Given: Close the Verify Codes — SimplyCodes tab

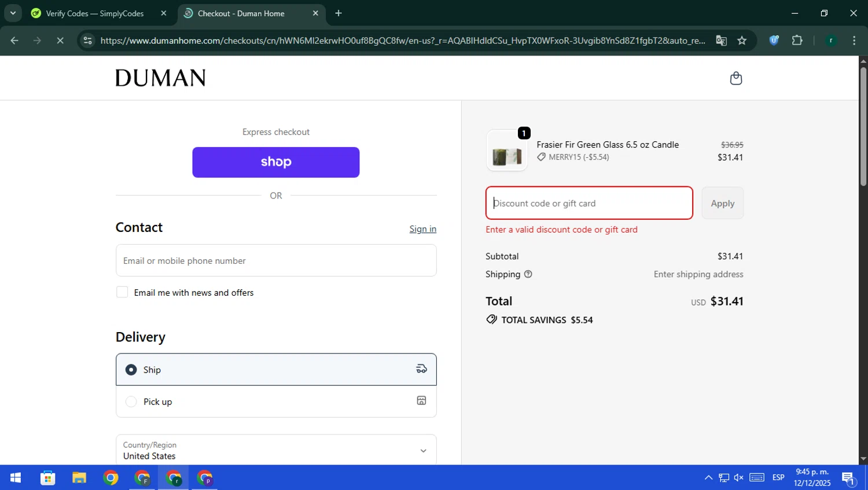Looking at the screenshot, I should coord(164,13).
